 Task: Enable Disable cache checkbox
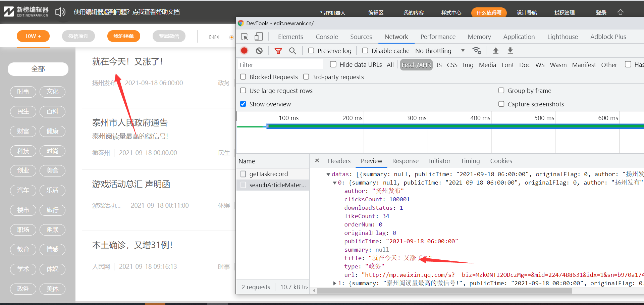click(365, 51)
